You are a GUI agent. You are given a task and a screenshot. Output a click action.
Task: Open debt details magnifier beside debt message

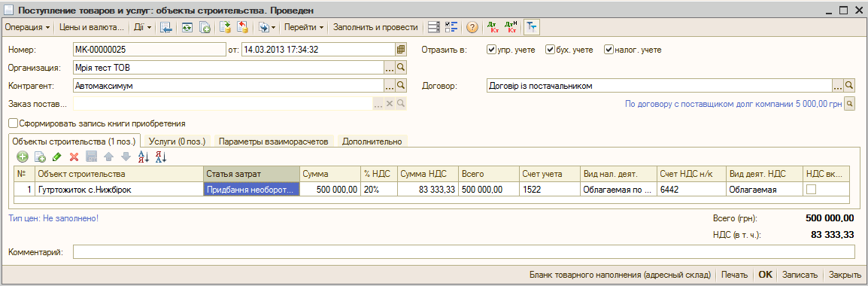[x=849, y=104]
